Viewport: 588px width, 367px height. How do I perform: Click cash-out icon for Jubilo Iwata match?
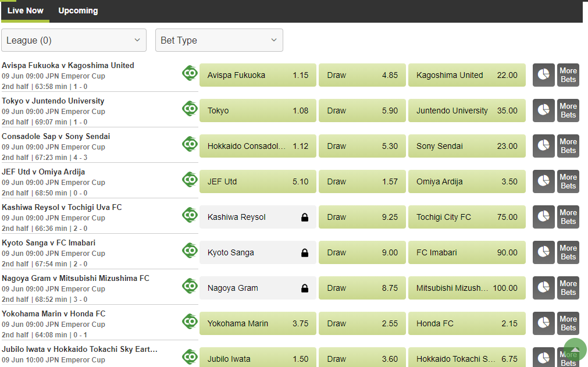coord(190,357)
